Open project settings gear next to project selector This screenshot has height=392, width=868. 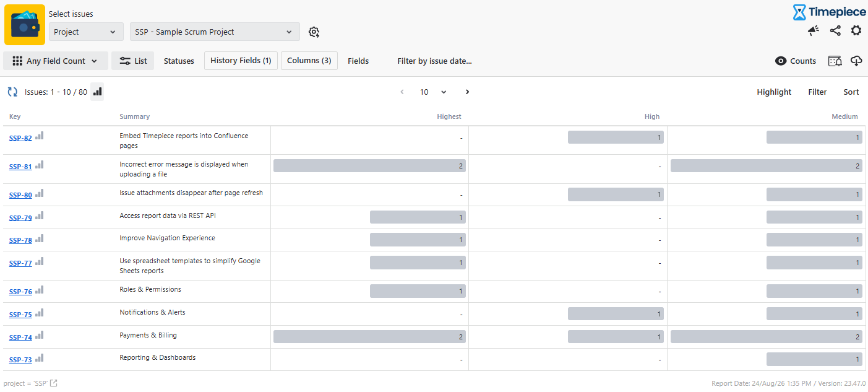314,32
